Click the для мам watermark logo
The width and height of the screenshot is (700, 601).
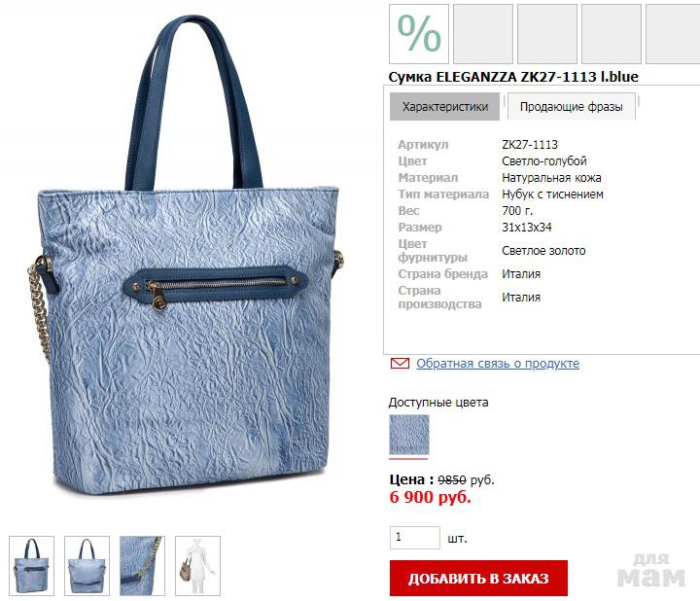click(x=651, y=571)
